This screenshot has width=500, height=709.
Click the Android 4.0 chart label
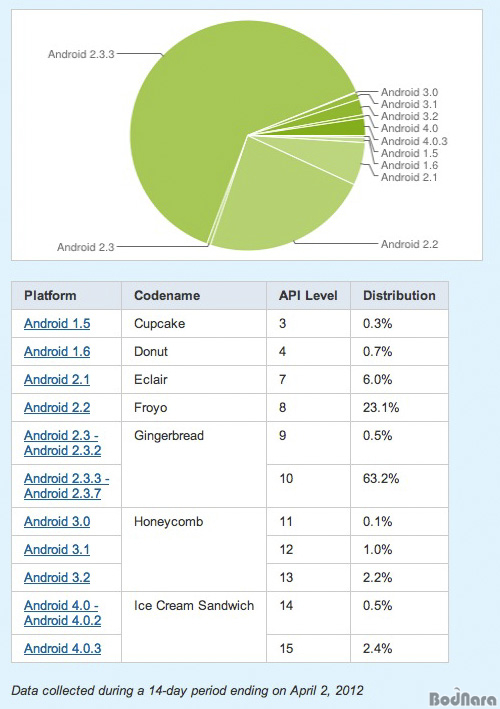coord(410,128)
